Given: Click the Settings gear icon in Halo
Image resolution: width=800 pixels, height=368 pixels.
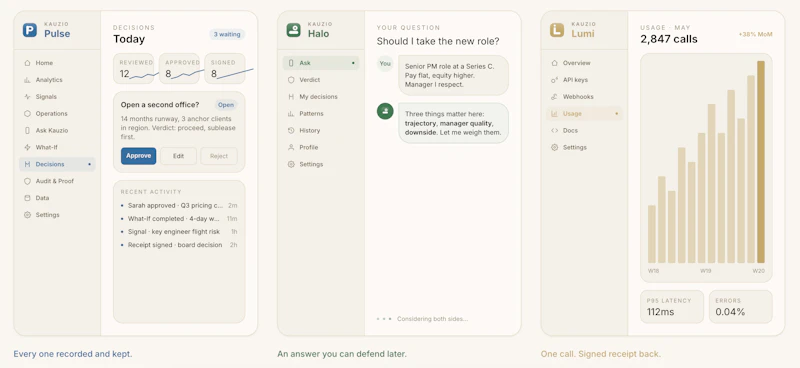Looking at the screenshot, I should tap(291, 164).
